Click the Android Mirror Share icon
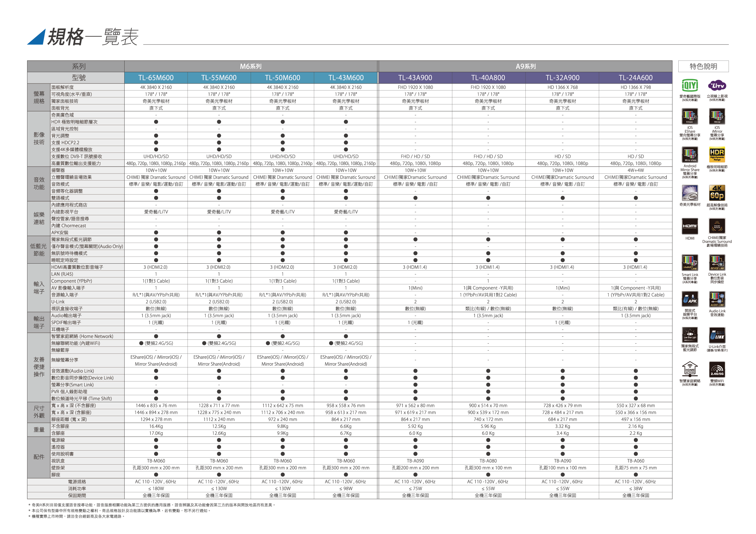Viewport: 756px width, 534px height. pyautogui.click(x=690, y=155)
